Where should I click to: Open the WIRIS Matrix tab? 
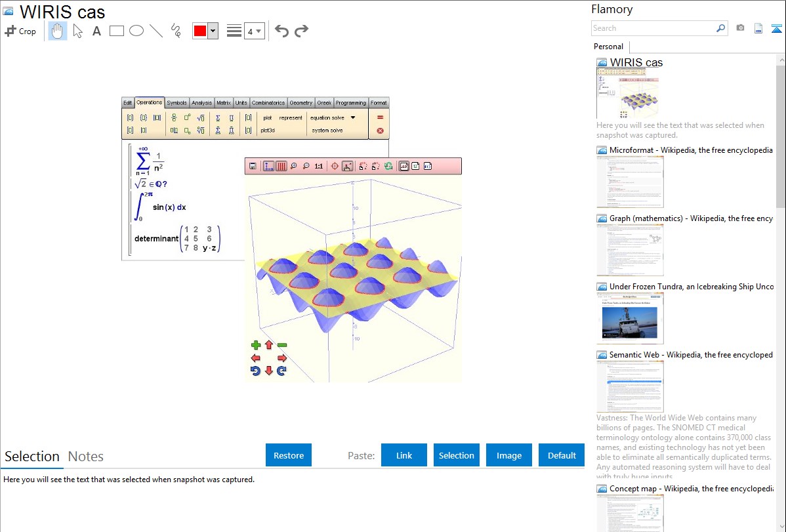pos(224,103)
